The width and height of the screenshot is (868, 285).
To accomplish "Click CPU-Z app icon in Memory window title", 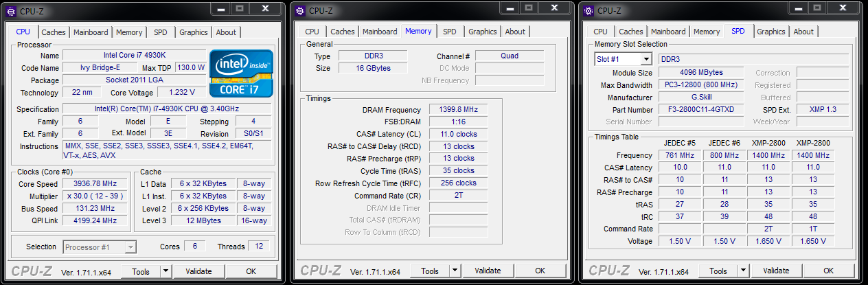I will [300, 10].
